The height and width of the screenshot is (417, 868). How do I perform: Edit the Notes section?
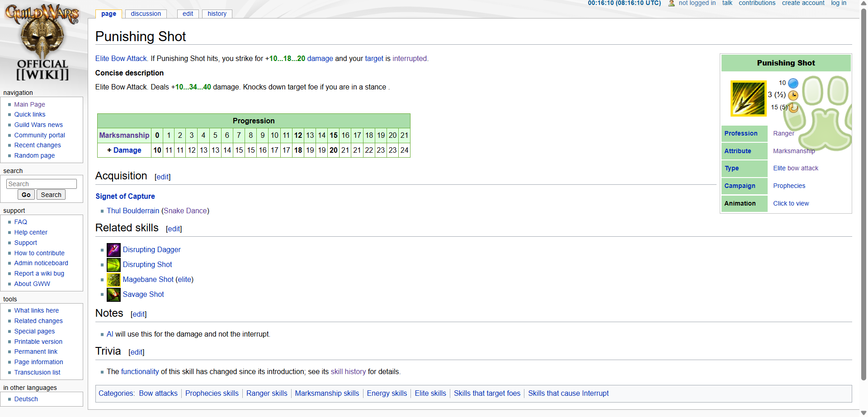tap(139, 314)
